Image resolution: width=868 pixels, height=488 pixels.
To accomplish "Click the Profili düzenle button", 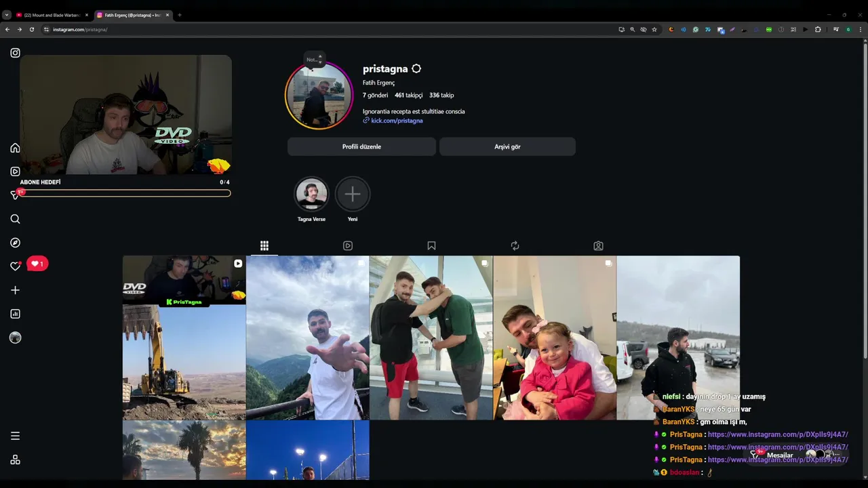I will [361, 146].
